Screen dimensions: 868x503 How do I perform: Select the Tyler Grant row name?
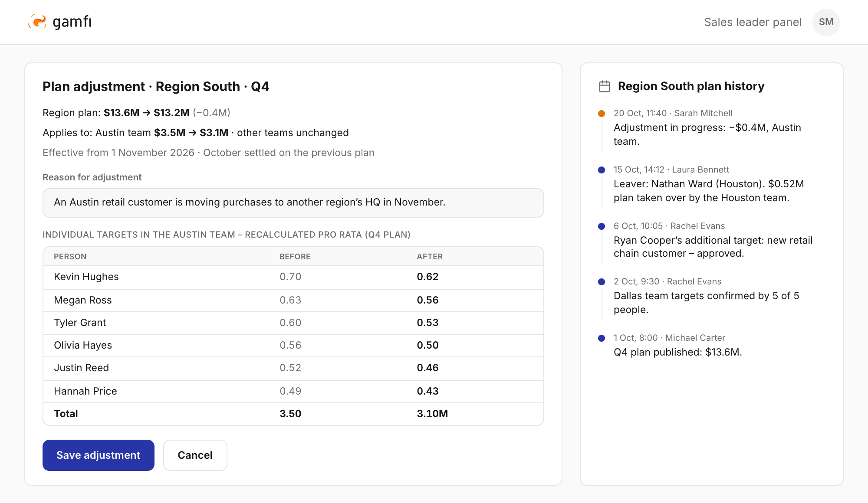80,323
